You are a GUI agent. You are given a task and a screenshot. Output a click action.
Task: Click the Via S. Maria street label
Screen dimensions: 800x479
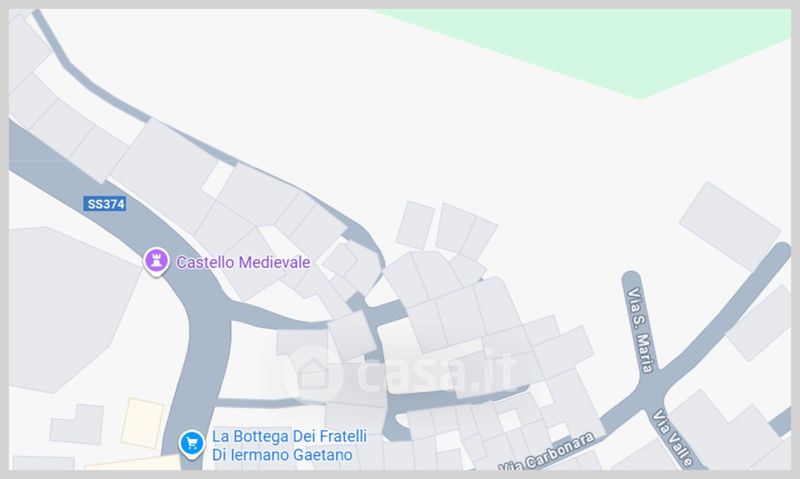point(640,330)
